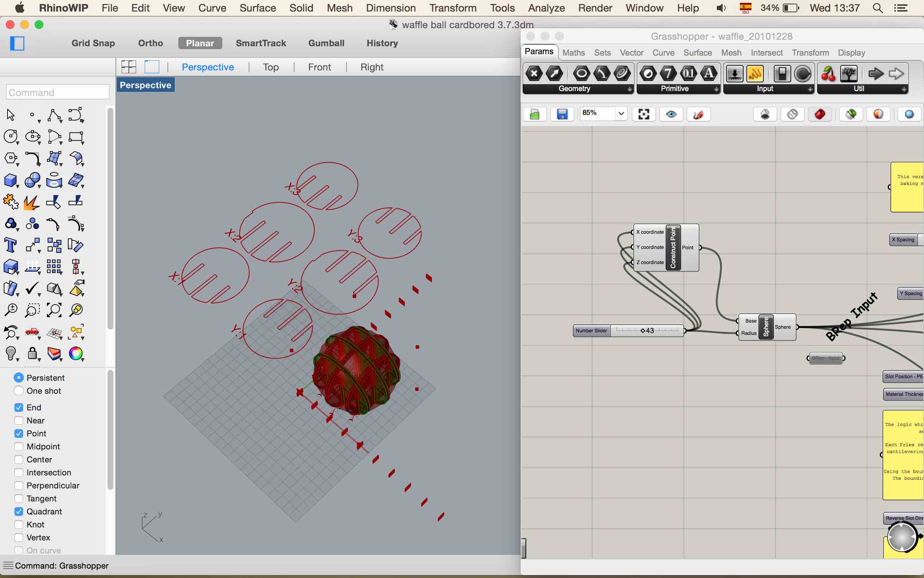Open file in Grasshopper canvas toolbar
Image resolution: width=924 pixels, height=578 pixels.
pos(535,114)
